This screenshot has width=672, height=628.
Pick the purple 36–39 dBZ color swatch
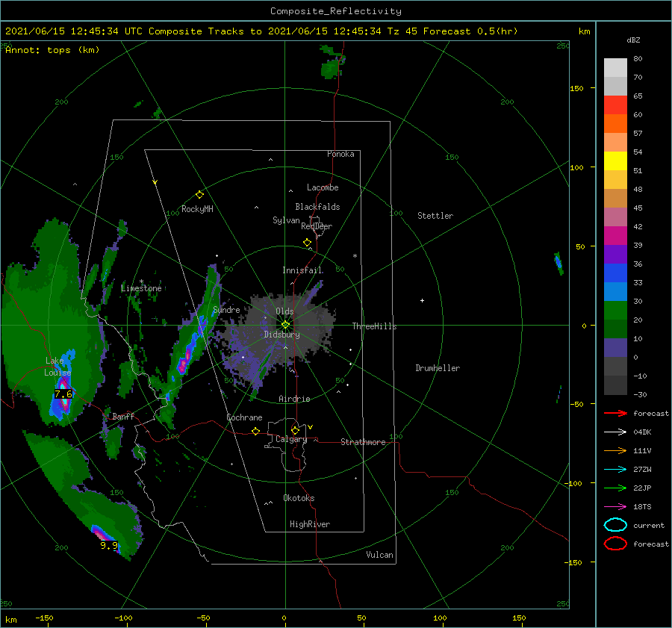click(x=615, y=254)
